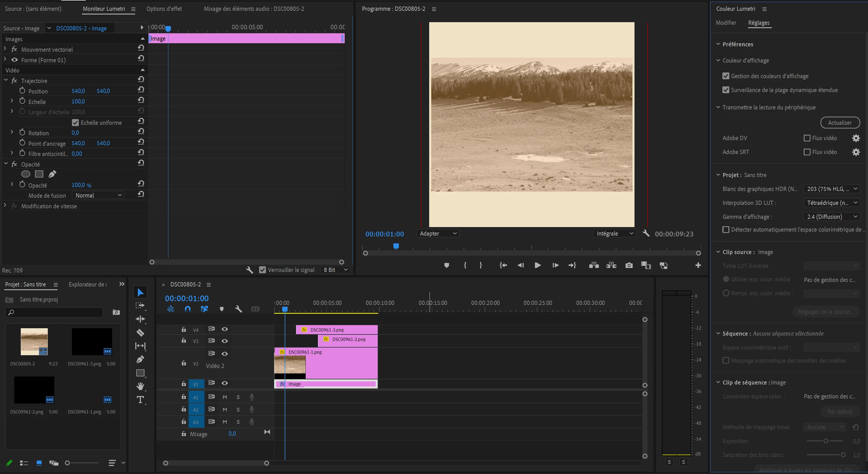The height and width of the screenshot is (474, 868).
Task: Select the Pen tool in toolbar
Action: 140,359
